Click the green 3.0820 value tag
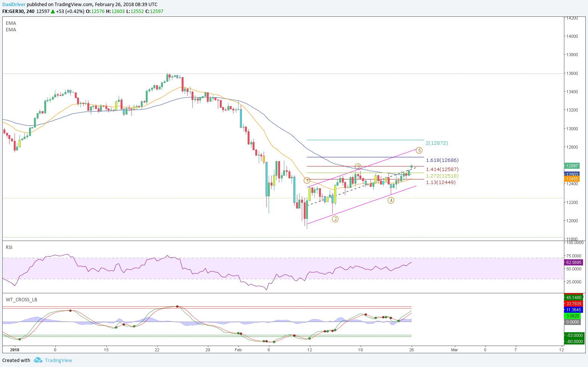 click(x=572, y=316)
